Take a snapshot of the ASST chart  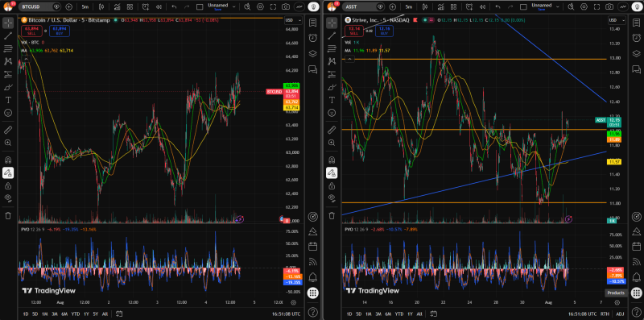(x=609, y=6)
